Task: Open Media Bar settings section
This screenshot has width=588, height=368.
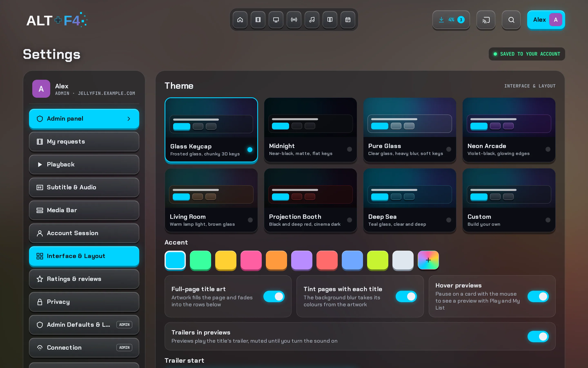Action: 84,210
